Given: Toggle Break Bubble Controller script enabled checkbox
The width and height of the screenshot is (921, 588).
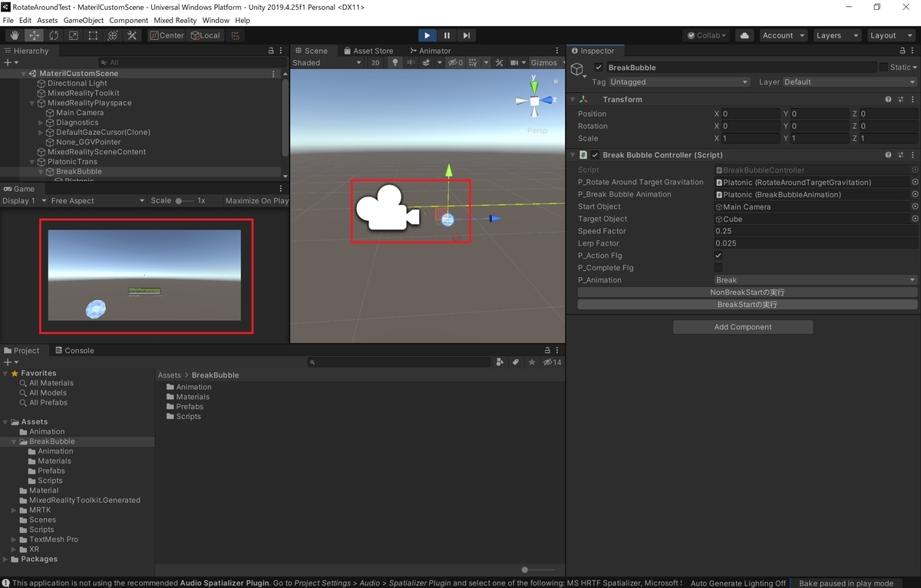Looking at the screenshot, I should [x=595, y=155].
